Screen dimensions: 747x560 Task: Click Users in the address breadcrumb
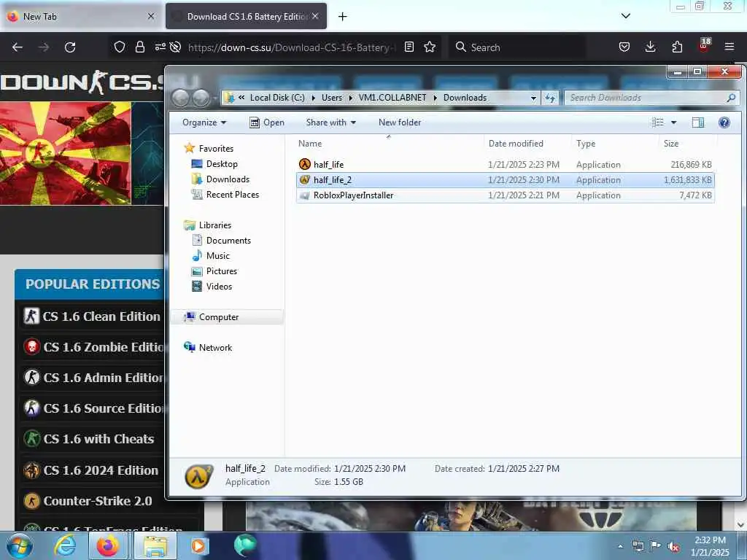click(332, 98)
